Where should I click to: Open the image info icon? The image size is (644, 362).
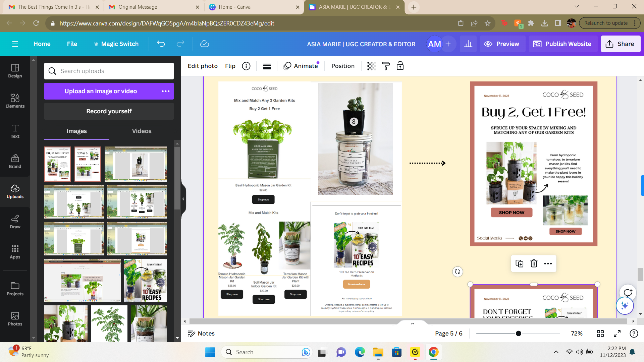[246, 66]
